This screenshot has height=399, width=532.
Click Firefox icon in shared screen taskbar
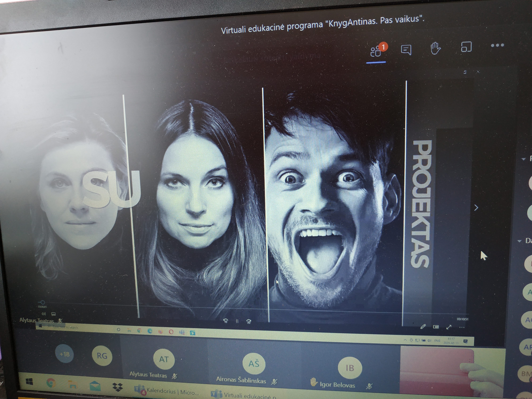(x=160, y=332)
